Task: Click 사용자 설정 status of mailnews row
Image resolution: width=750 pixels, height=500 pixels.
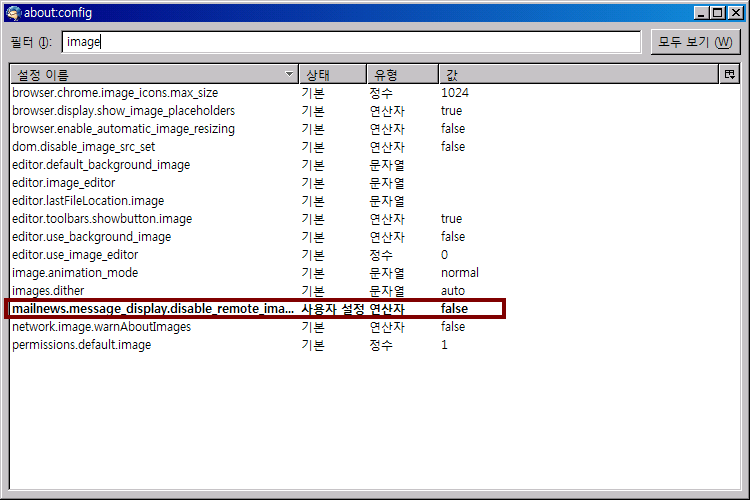Action: click(x=333, y=309)
